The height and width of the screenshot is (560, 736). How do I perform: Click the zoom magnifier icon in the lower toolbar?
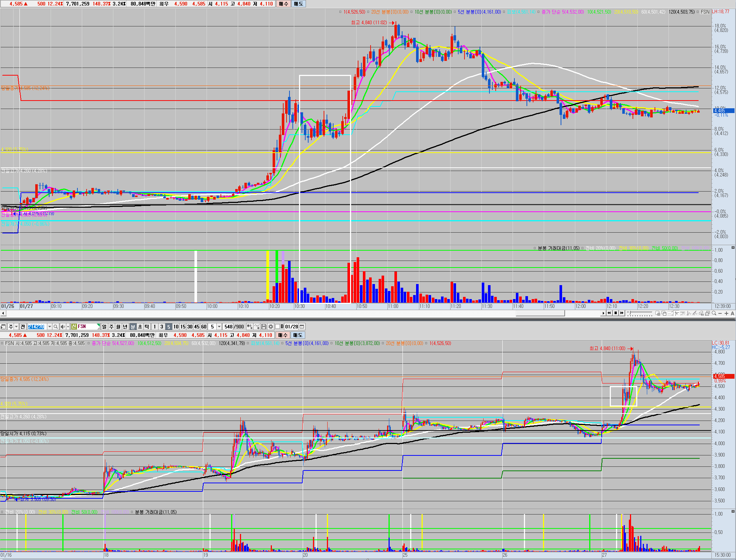(714, 313)
